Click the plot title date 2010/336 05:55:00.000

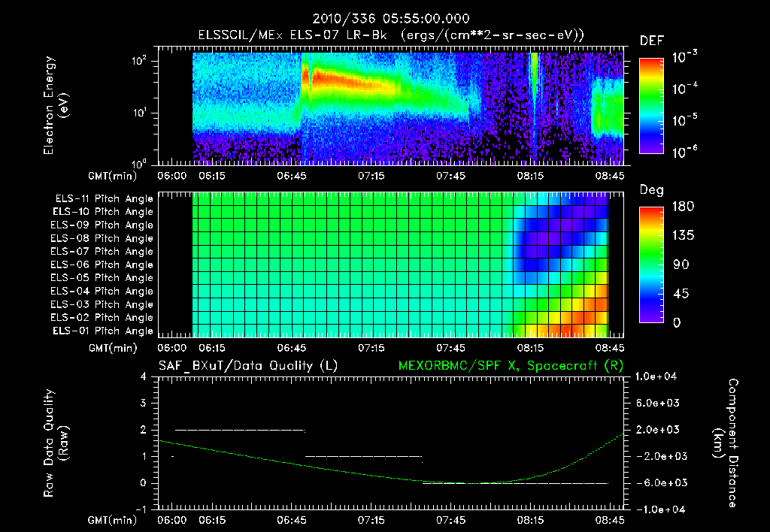(391, 19)
